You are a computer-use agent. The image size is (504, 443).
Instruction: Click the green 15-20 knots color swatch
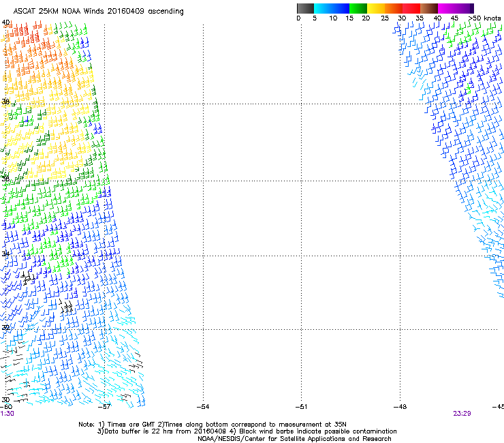(x=358, y=8)
